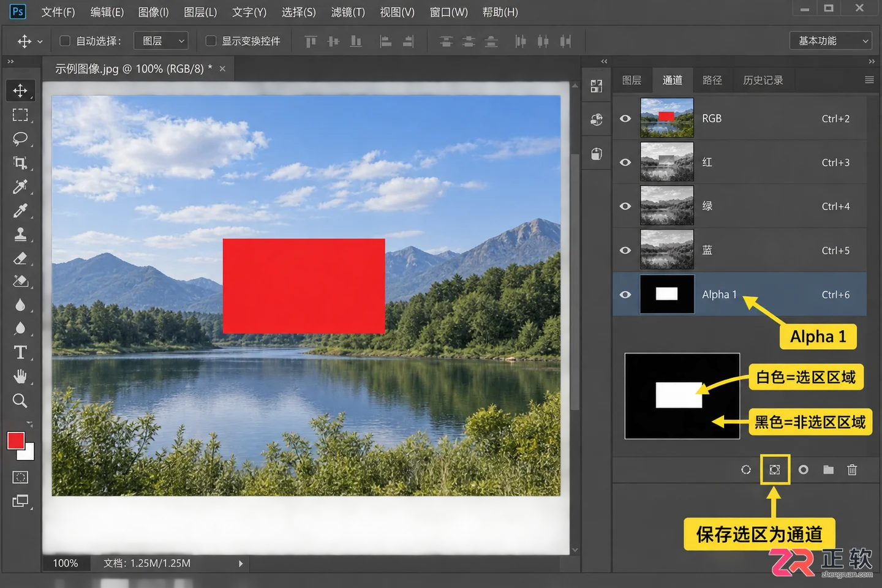Save selection as channel
The height and width of the screenshot is (588, 882).
coord(775,470)
